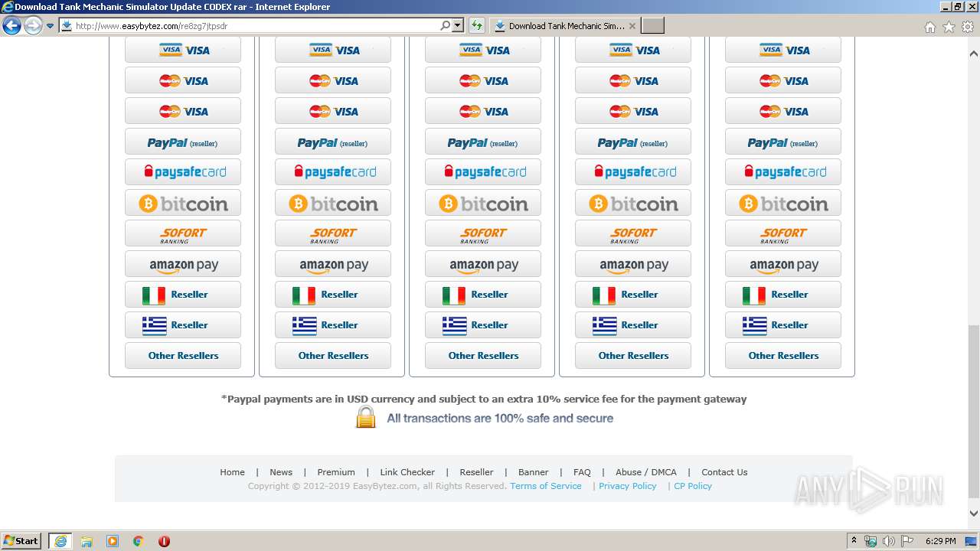Image resolution: width=980 pixels, height=551 pixels.
Task: Close the Download Tank Mechanic Sim tab
Action: [632, 26]
